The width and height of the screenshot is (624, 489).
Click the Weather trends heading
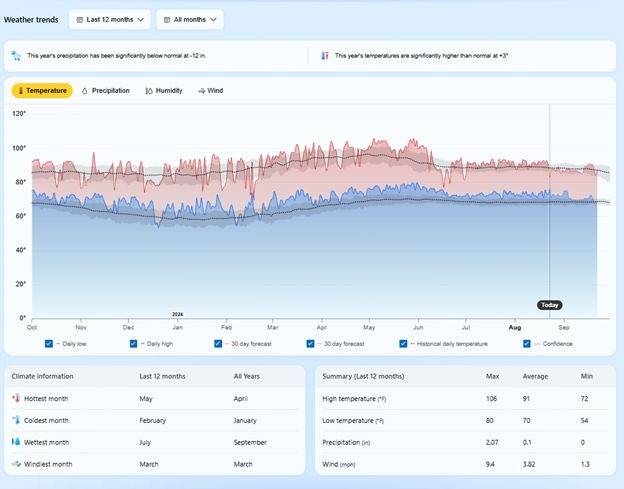pos(31,19)
